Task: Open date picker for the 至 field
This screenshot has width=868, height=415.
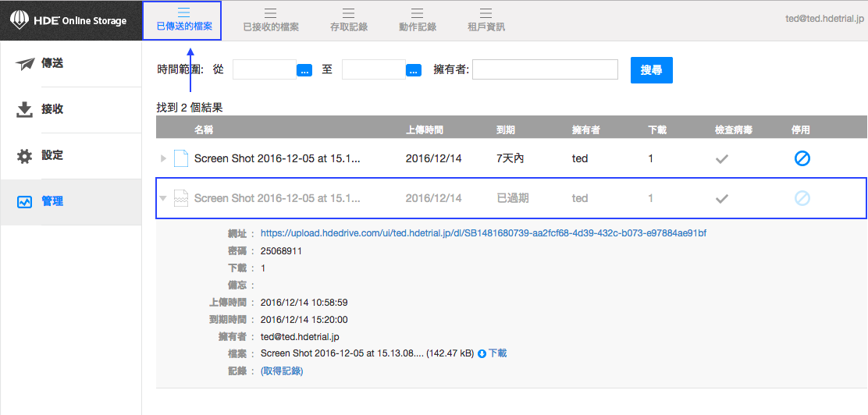Action: 414,70
